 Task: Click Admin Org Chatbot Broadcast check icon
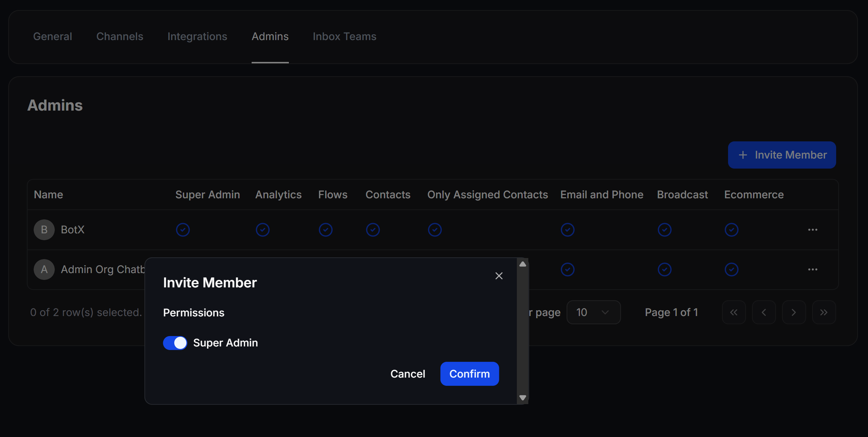[664, 270]
